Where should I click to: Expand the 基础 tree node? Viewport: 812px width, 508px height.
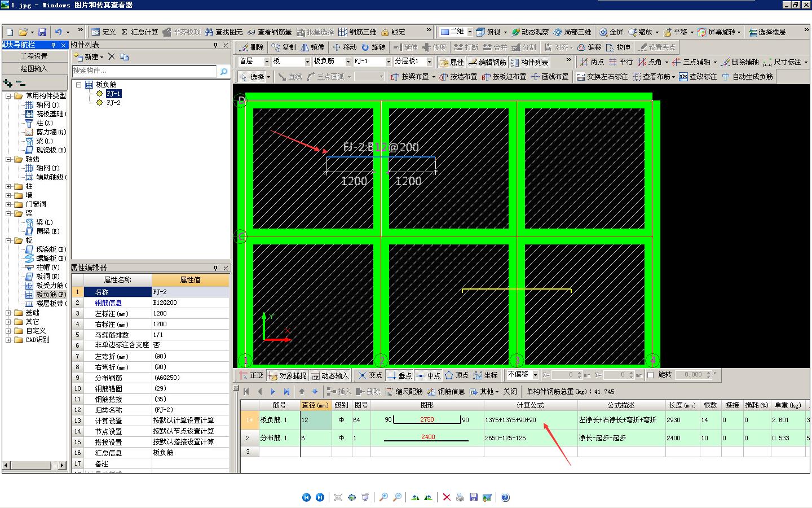click(x=8, y=313)
